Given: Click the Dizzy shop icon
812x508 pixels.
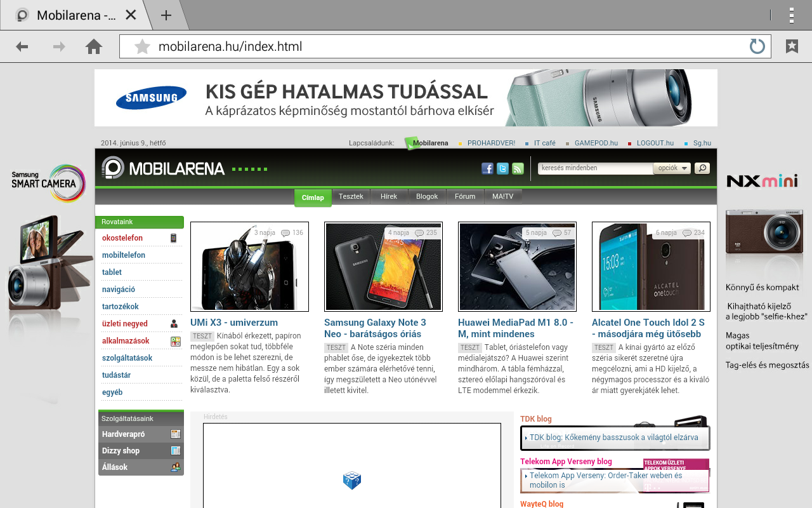Looking at the screenshot, I should coord(176,451).
